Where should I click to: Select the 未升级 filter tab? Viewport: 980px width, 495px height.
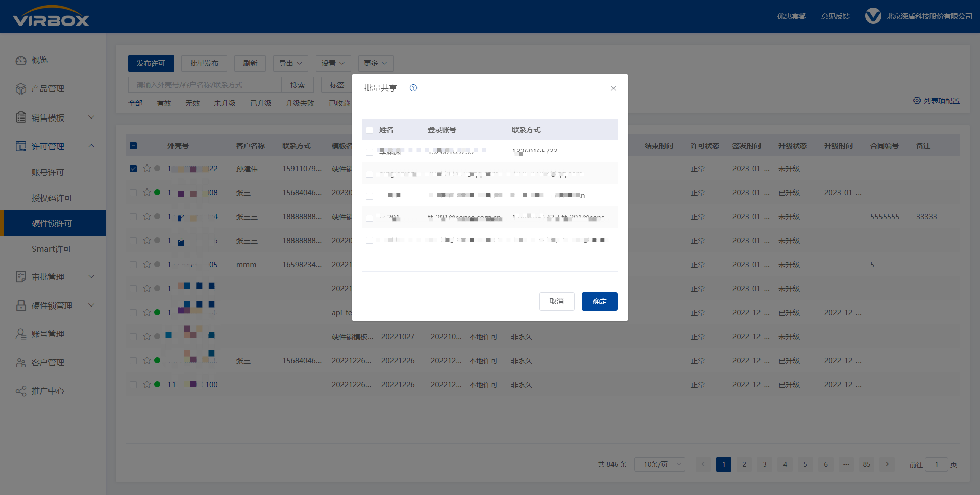(x=225, y=103)
